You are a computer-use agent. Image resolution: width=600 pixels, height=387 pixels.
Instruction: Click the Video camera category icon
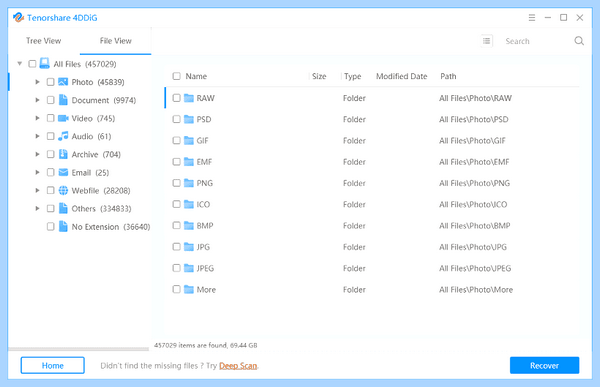63,118
